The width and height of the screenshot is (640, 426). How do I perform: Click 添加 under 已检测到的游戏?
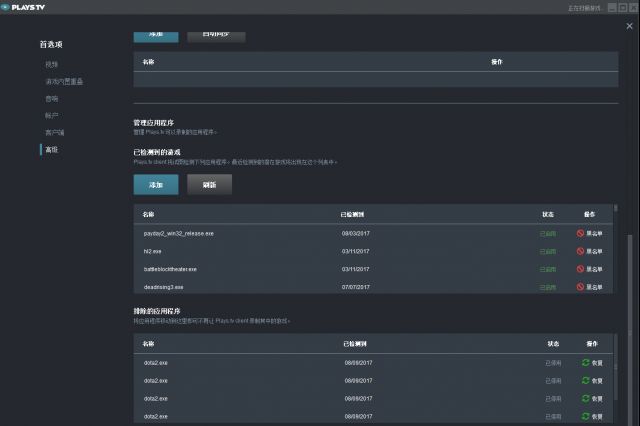click(x=156, y=185)
